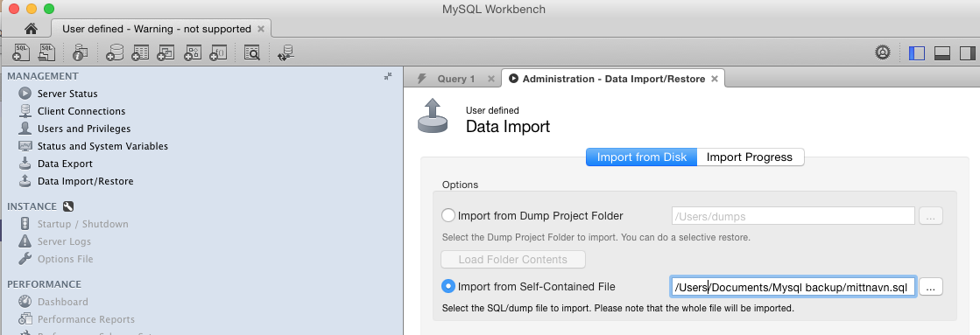This screenshot has width=980, height=335.
Task: Browse for dump project folder
Action: tap(931, 216)
